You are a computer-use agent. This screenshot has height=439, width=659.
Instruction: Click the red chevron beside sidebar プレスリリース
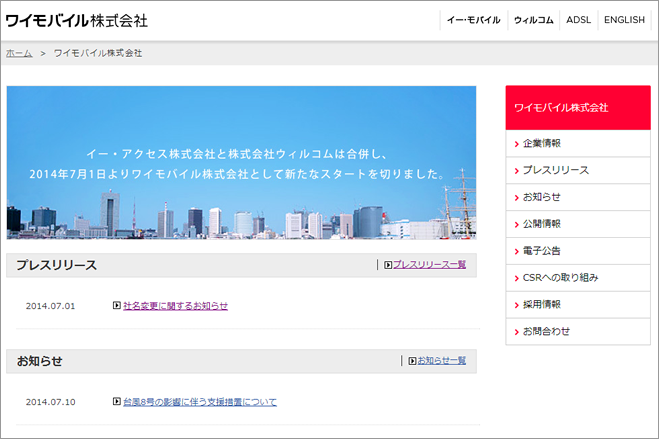tap(517, 171)
